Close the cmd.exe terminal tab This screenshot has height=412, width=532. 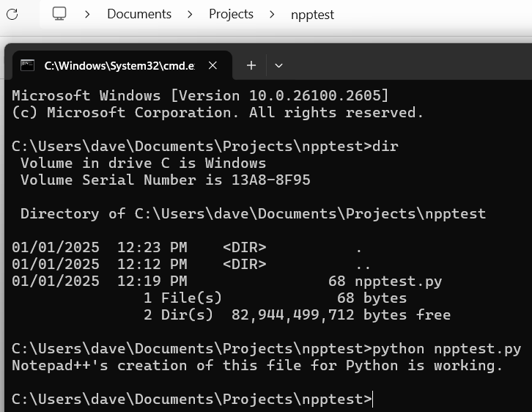click(x=213, y=65)
